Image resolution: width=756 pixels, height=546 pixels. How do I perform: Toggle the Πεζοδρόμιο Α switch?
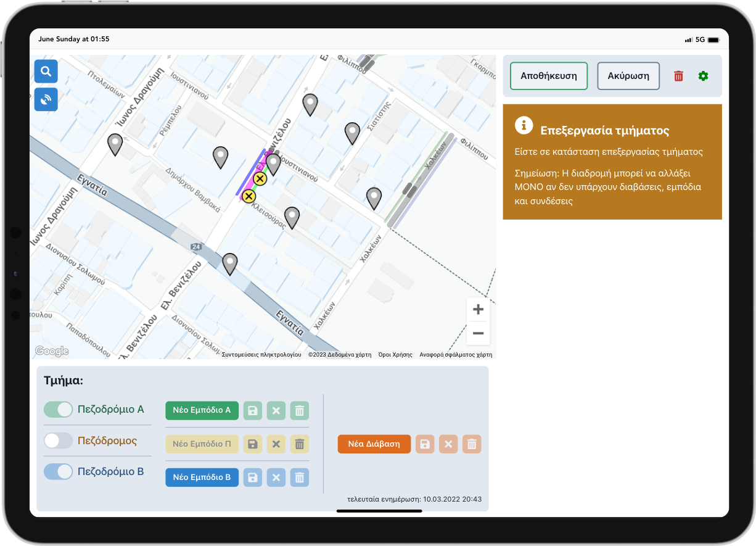(x=59, y=410)
